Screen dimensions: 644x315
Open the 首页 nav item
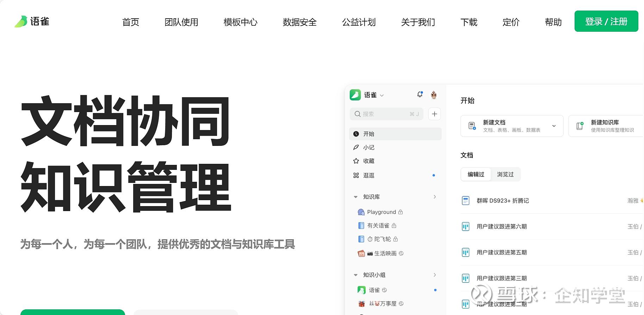tap(131, 22)
